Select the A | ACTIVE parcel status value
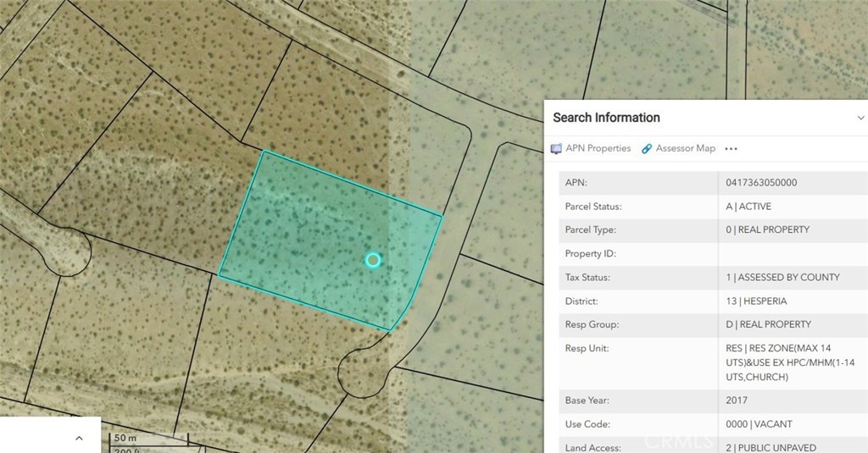The height and width of the screenshot is (453, 868). [x=748, y=207]
